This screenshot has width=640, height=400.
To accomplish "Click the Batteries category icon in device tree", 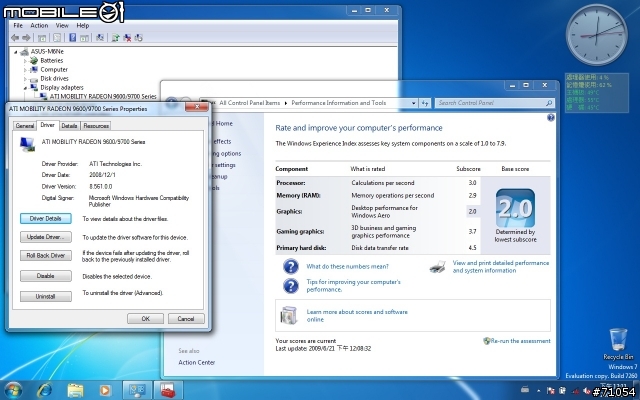I will (x=34, y=60).
